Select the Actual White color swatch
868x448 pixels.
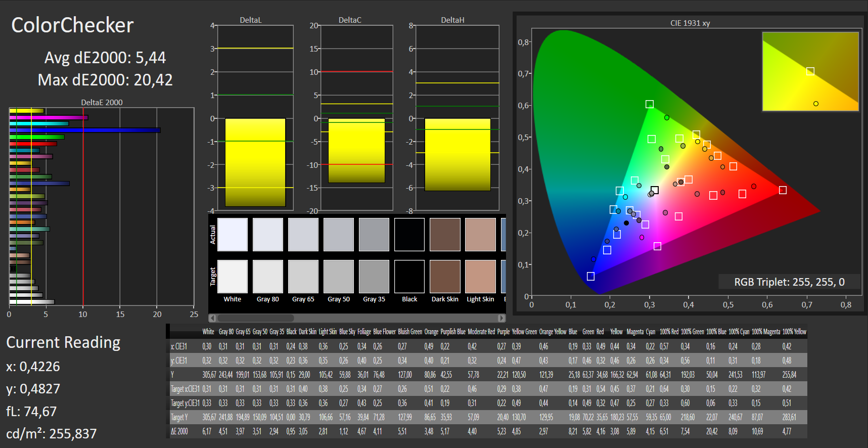point(233,235)
